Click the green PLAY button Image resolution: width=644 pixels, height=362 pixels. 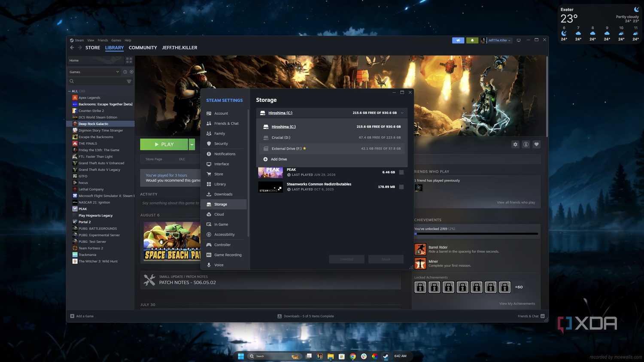point(164,144)
